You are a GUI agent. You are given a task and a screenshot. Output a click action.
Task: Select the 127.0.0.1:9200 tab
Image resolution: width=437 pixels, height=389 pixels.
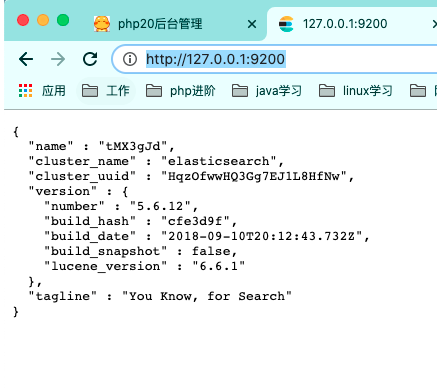coord(345,24)
